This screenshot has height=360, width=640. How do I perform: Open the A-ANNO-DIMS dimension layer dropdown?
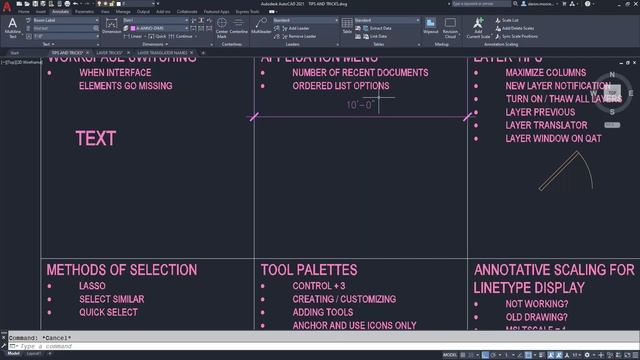point(159,28)
